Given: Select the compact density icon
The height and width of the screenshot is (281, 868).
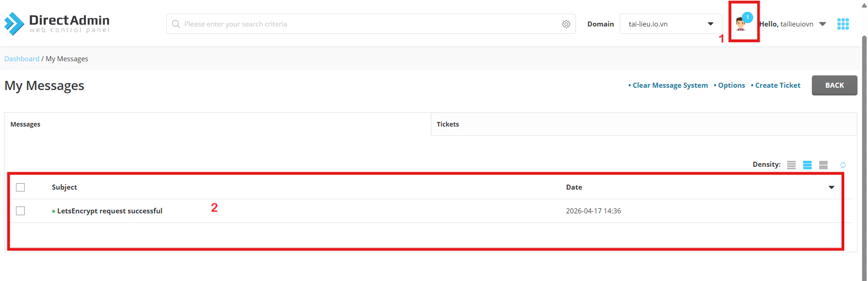Looking at the screenshot, I should 791,165.
